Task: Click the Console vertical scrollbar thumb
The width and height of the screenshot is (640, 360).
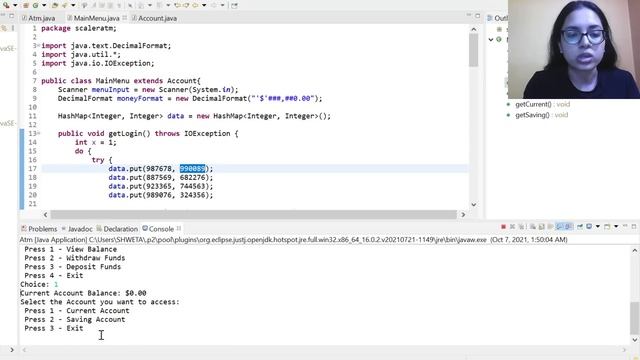Action: pyautogui.click(x=635, y=318)
